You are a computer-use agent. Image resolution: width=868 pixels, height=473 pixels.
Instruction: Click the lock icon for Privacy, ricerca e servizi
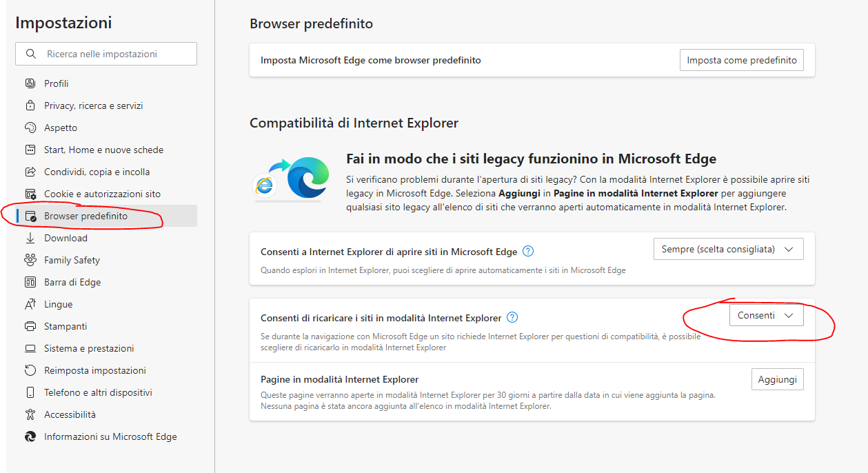(x=30, y=105)
